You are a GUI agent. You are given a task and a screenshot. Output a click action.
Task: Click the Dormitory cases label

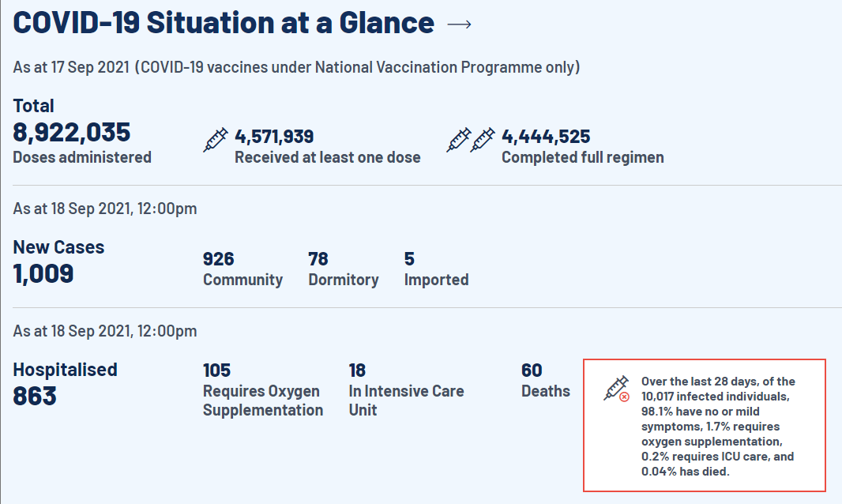[x=343, y=280]
